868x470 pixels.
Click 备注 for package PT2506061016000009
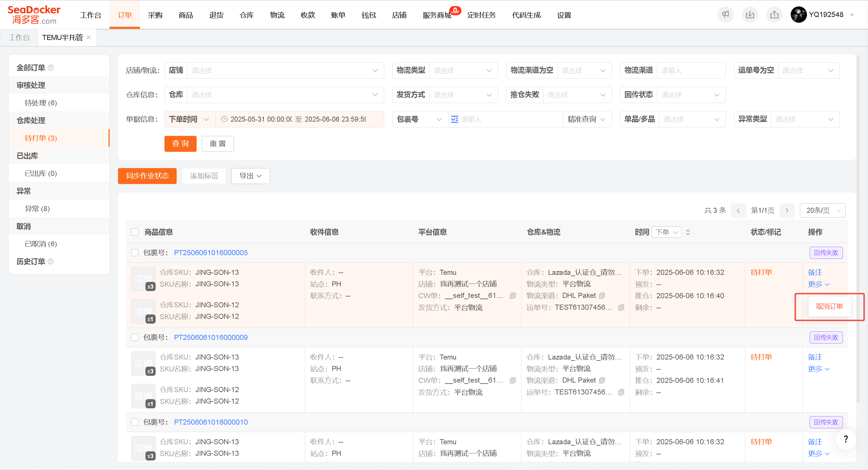point(815,357)
